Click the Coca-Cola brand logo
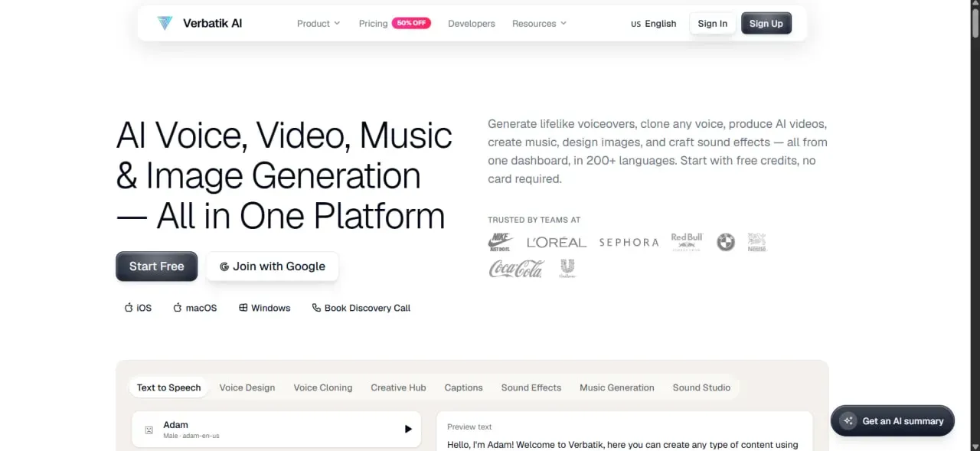980x451 pixels. tap(517, 269)
